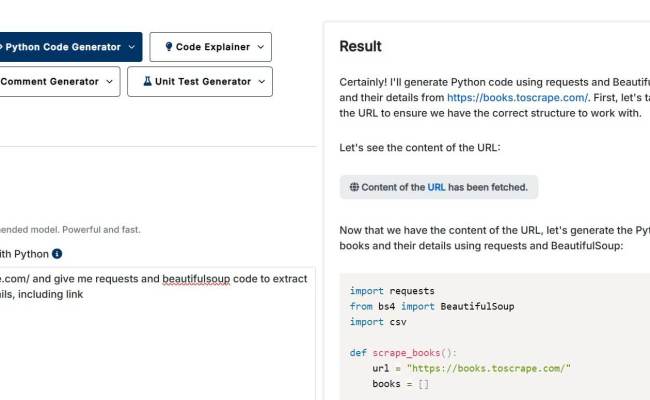Click the 'def scrape_books():' code line
This screenshot has height=400, width=650.
click(403, 353)
